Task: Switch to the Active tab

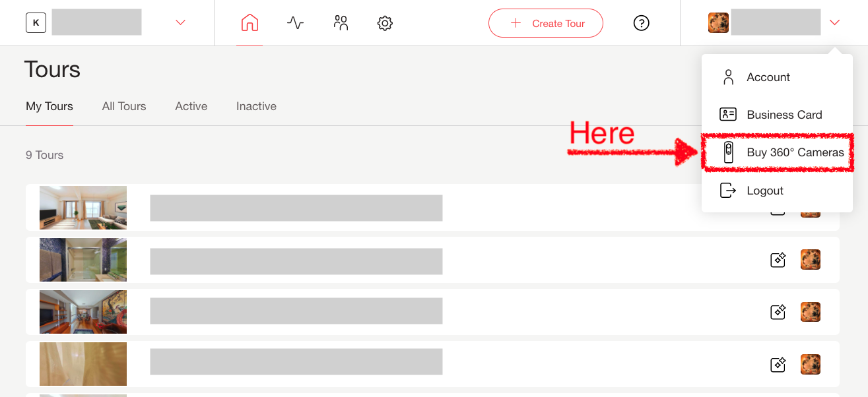Action: click(191, 106)
